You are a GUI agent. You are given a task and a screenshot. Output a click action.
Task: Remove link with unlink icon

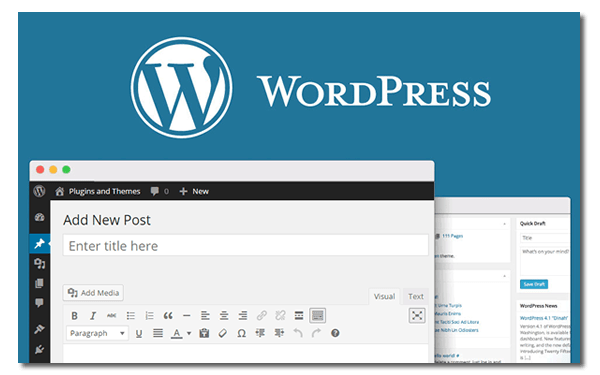(x=280, y=316)
